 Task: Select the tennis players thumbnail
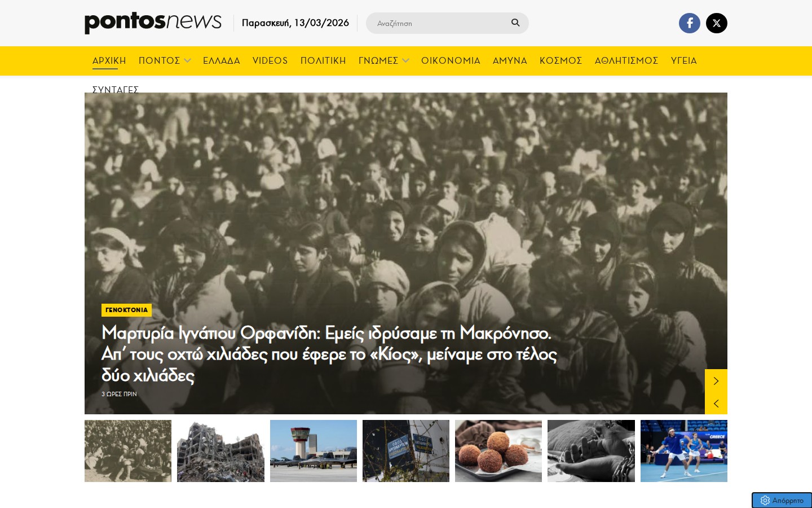pyautogui.click(x=683, y=451)
